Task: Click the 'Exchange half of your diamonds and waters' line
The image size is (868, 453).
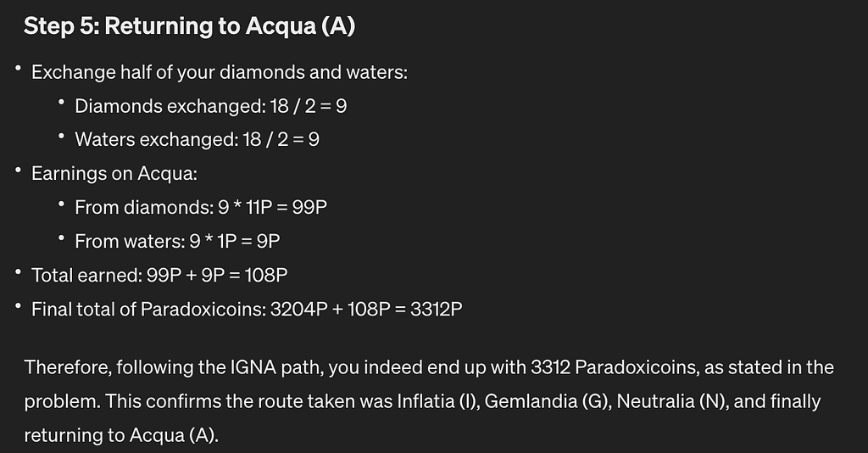Action: [x=220, y=73]
